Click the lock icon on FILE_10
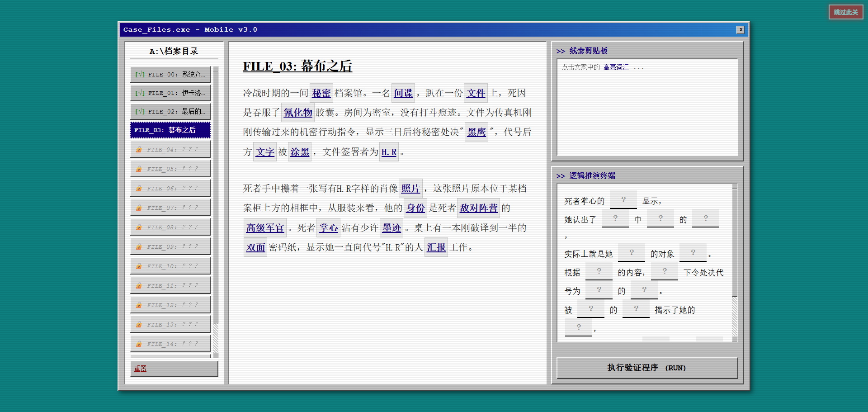The height and width of the screenshot is (412, 868). tap(139, 266)
